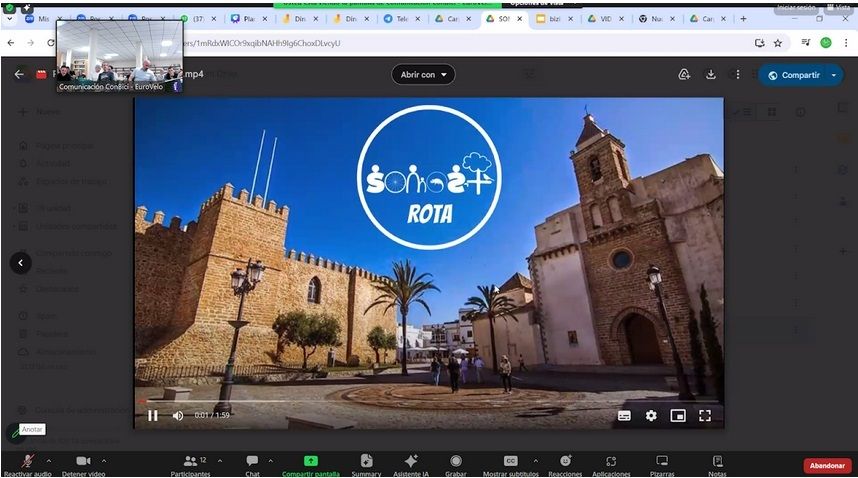Download the video file
The height and width of the screenshot is (478, 858).
(x=711, y=75)
